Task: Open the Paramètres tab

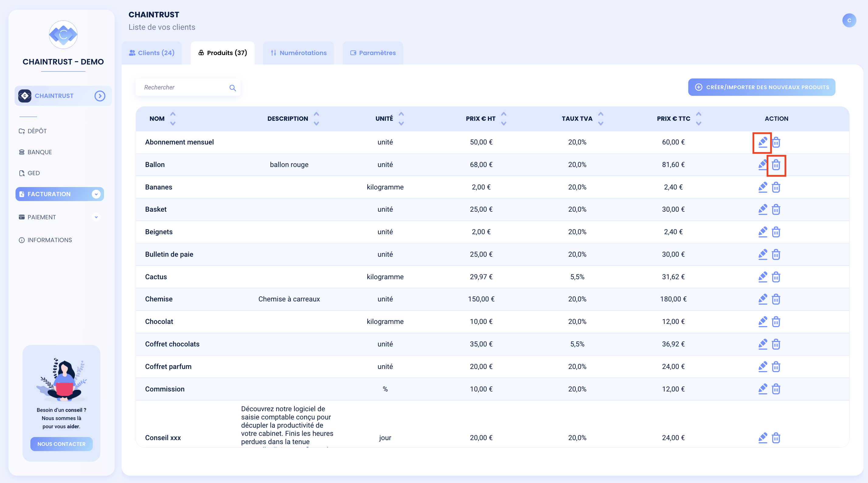Action: 373,53
